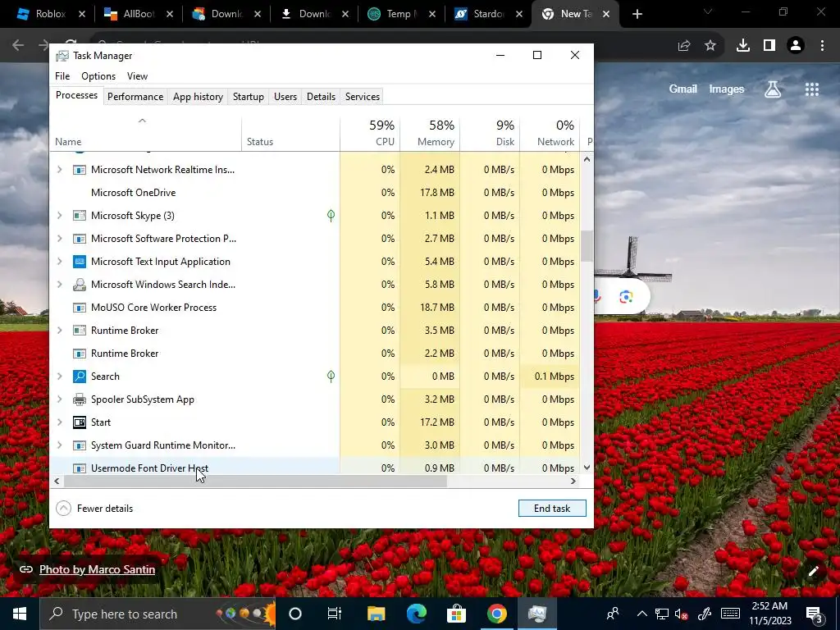Switch to Roblox browser tab
Viewport: 840px width, 630px height.
click(50, 14)
